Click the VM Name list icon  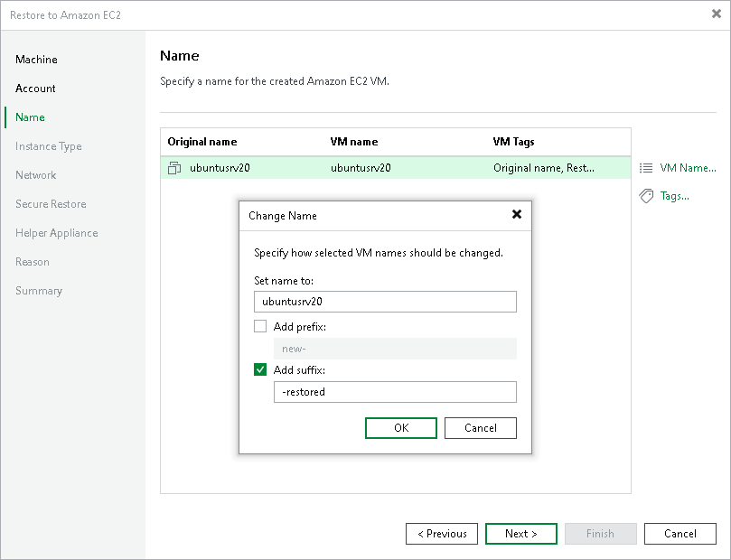point(646,168)
